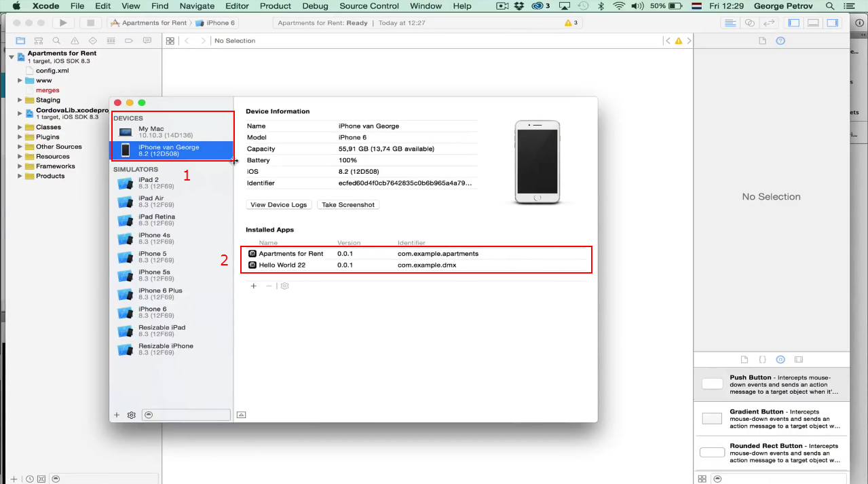Open the media library filmstrip icon
This screenshot has width=868, height=484.
click(x=799, y=359)
